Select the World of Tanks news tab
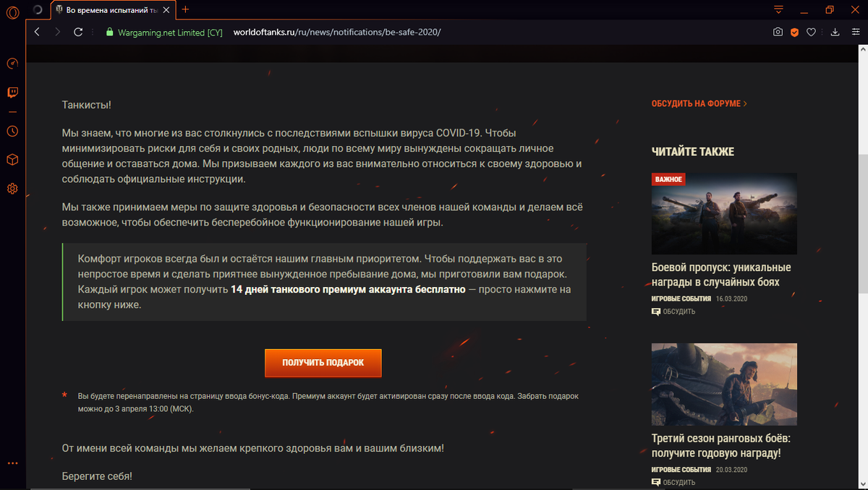Screen dimensions: 868x490 112,10
